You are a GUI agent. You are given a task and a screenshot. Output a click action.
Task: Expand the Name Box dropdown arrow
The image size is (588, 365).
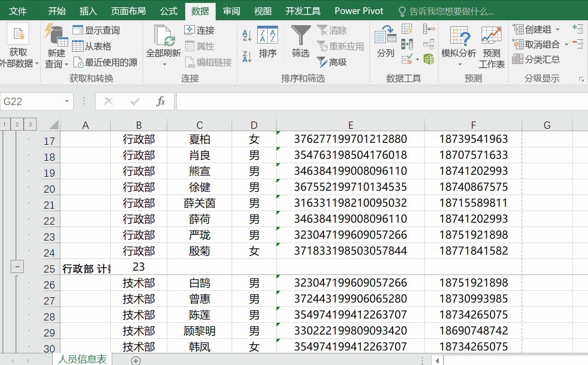coord(67,102)
